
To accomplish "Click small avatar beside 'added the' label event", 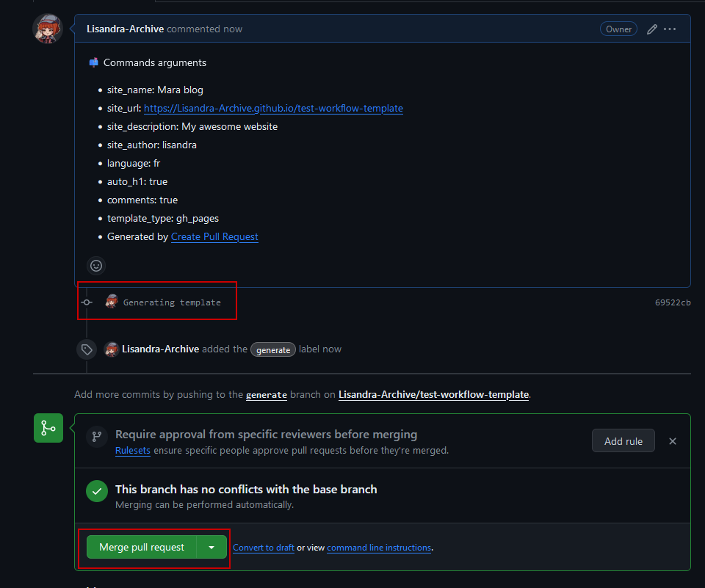I will (112, 349).
